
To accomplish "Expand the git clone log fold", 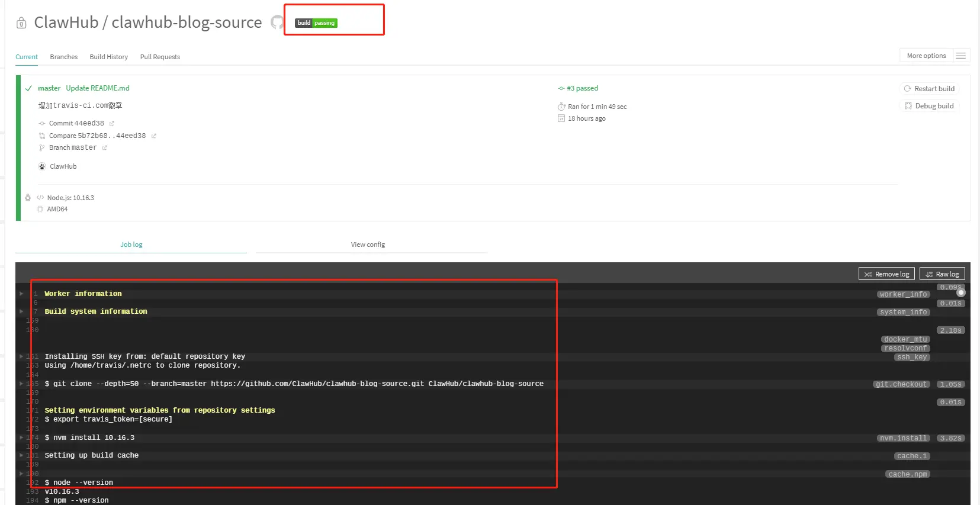I will (x=21, y=384).
